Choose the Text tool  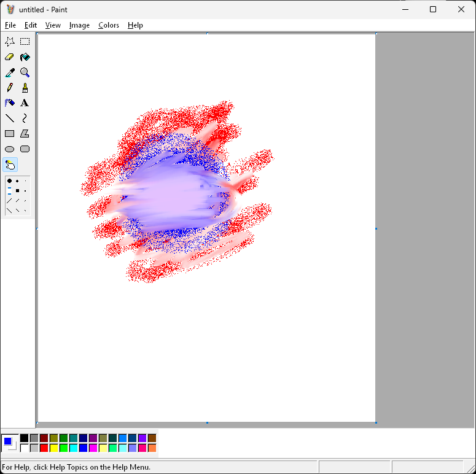click(25, 103)
